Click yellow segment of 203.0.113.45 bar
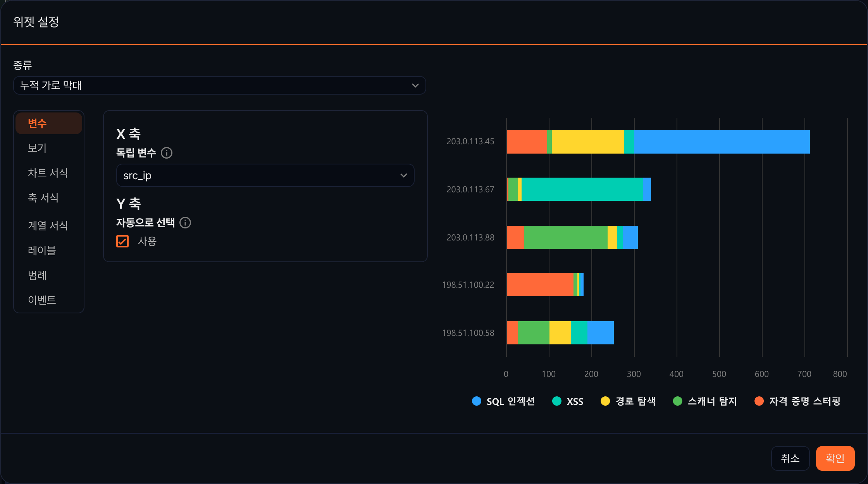Image resolution: width=868 pixels, height=484 pixels. 588,142
